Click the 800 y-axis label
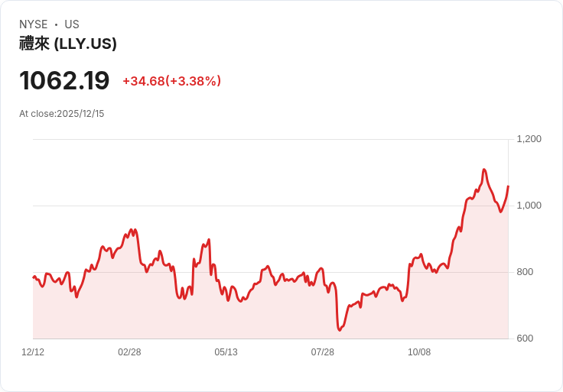The image size is (563, 392). pos(526,272)
